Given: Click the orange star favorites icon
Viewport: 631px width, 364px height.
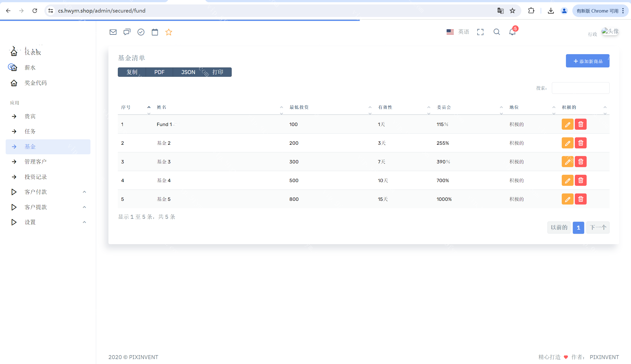Looking at the screenshot, I should [x=169, y=32].
